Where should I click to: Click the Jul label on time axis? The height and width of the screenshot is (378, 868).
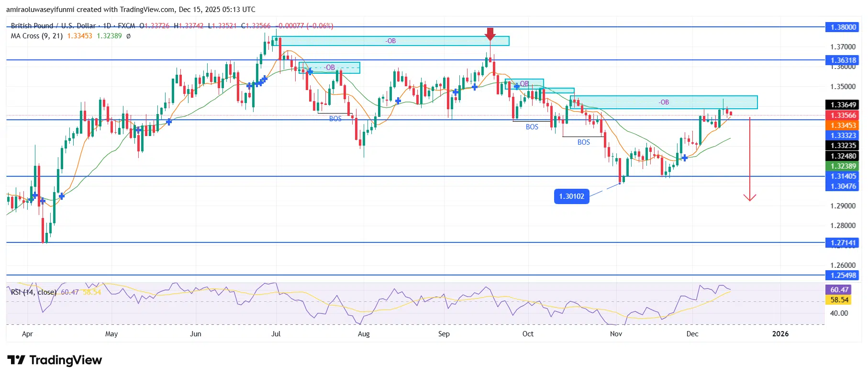[x=276, y=334]
